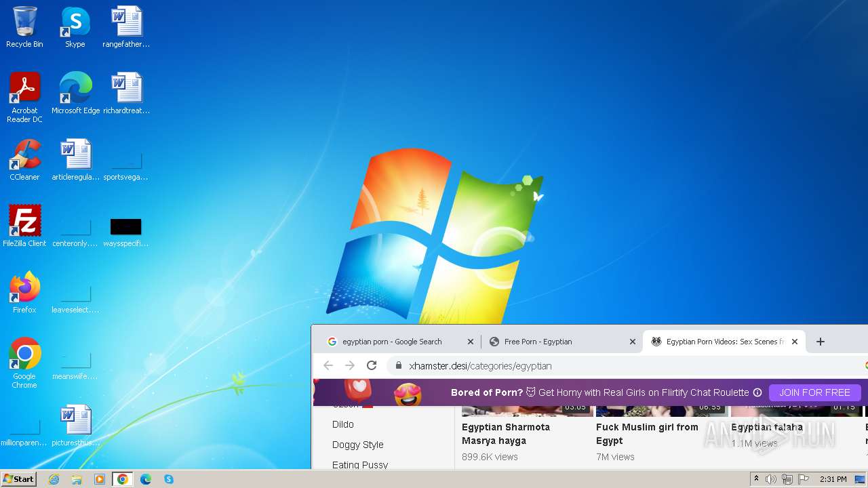The height and width of the screenshot is (488, 868).
Task: Open Google Chrome desktop shortcut
Action: 24,363
